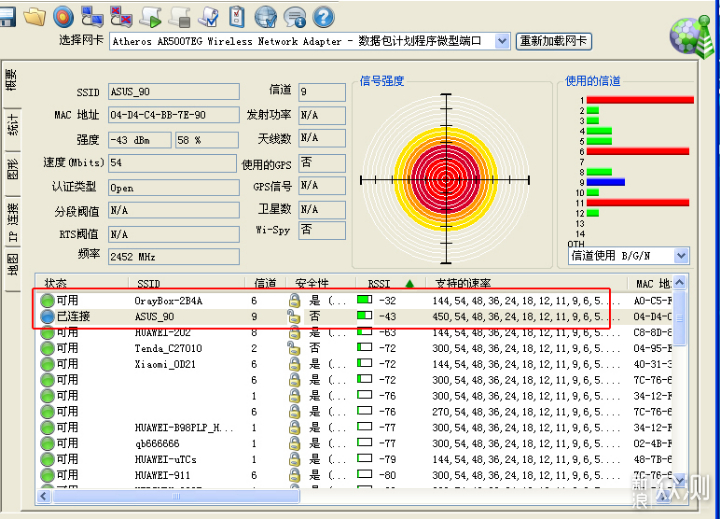Click the strength field -43 dBm
Viewport: 720px width, 519px height.
[140, 140]
